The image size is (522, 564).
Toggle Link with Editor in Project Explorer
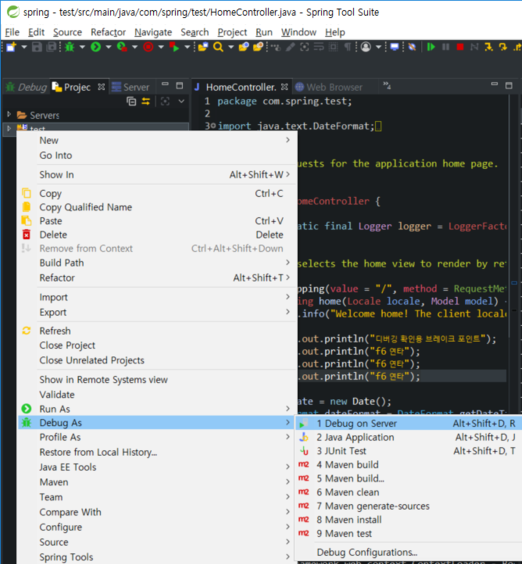146,101
